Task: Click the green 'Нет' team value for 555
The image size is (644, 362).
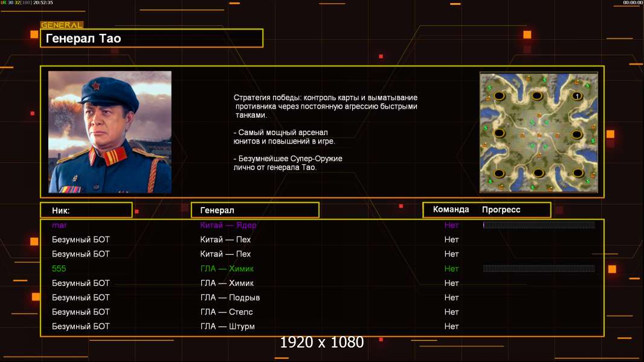Action: (x=451, y=268)
